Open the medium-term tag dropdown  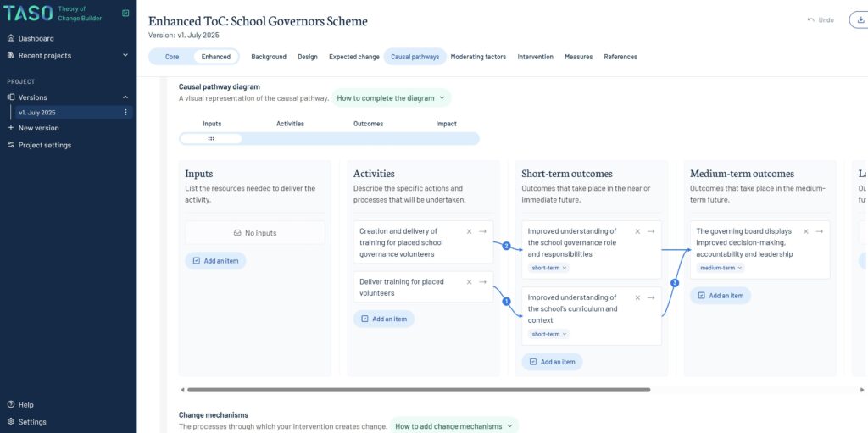(x=720, y=268)
